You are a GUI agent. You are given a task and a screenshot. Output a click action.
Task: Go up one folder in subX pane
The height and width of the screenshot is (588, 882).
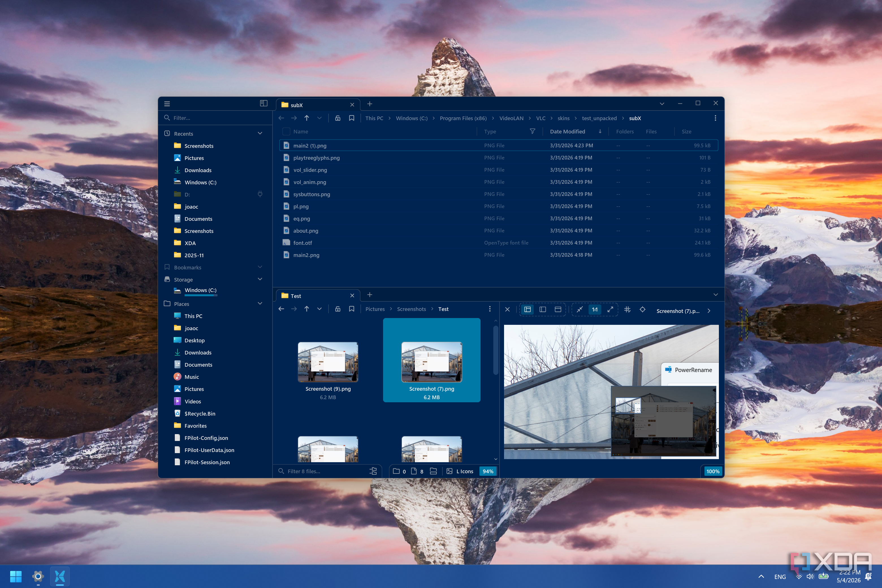tap(307, 118)
